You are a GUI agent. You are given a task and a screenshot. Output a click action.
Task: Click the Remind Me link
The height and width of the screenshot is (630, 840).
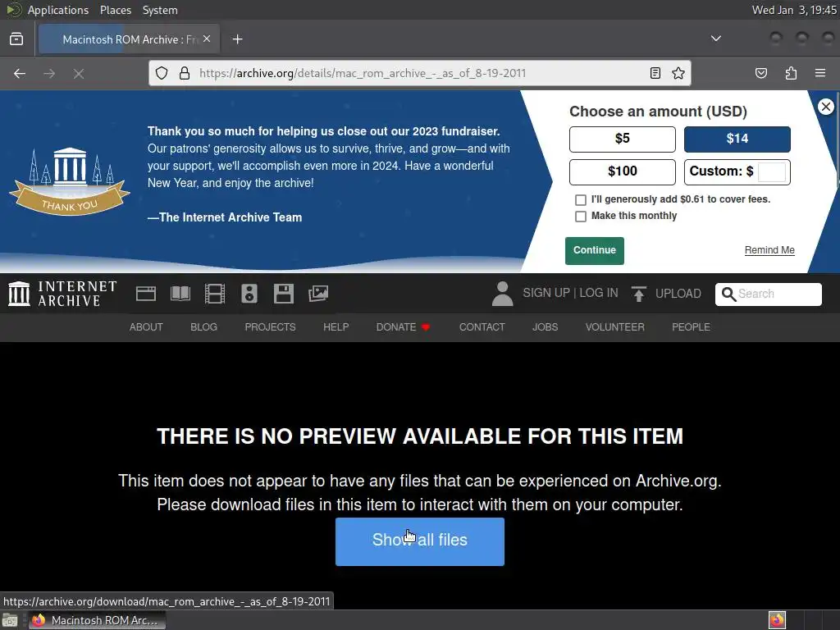[x=769, y=250]
